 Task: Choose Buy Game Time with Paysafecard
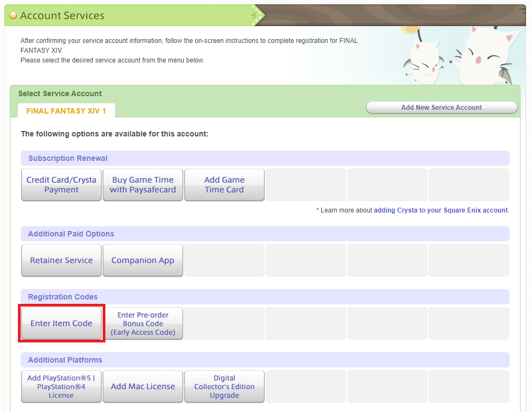(x=143, y=185)
